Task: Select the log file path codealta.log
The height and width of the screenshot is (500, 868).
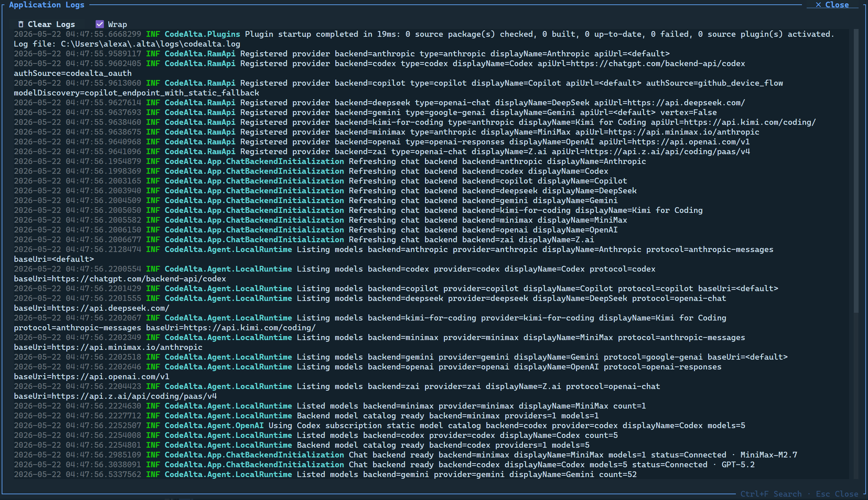Action: pos(150,44)
